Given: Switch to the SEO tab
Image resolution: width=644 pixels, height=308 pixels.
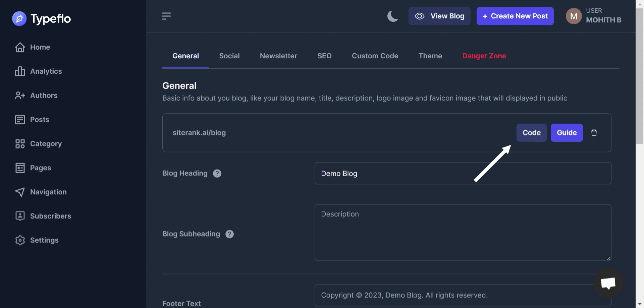Looking at the screenshot, I should [x=324, y=56].
